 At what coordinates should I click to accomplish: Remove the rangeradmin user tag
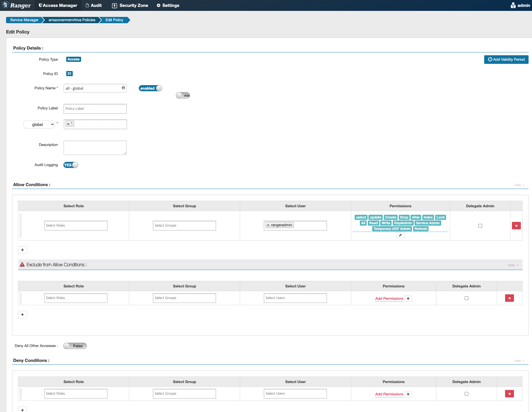(x=268, y=225)
